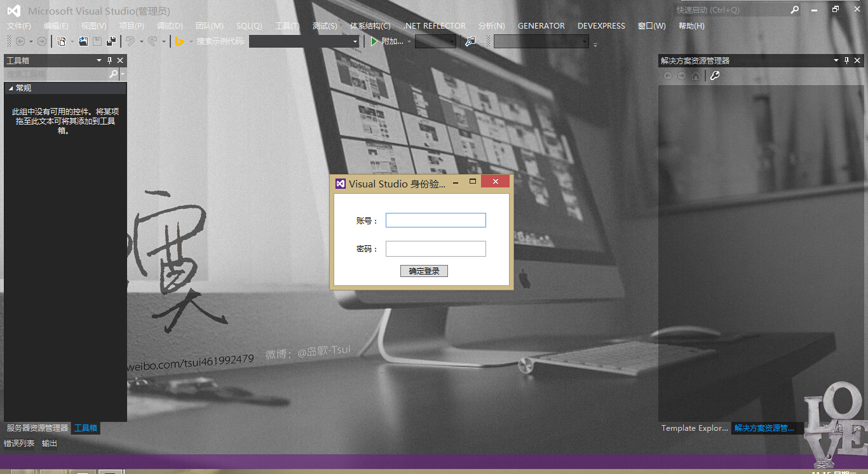Switch to the Template Explorer tab

pos(695,428)
